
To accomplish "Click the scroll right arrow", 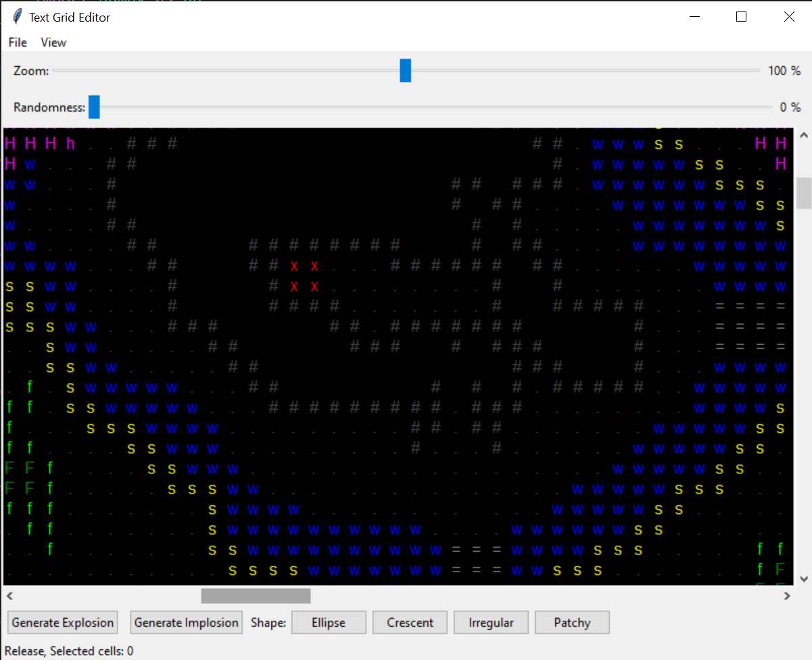I will (787, 596).
